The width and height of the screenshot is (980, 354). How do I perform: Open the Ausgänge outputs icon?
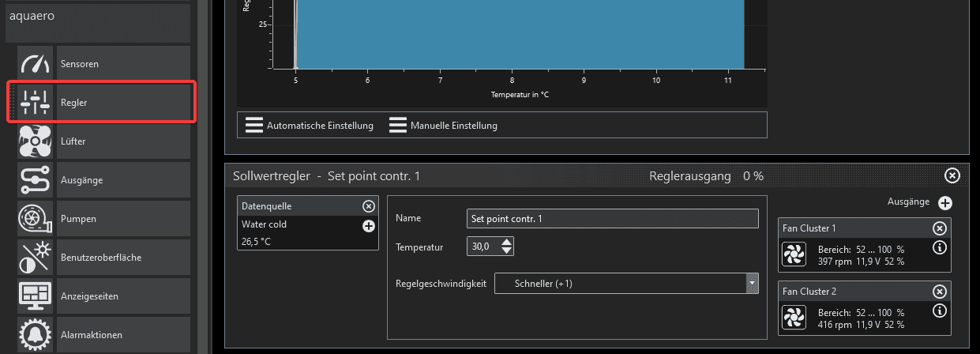(x=35, y=180)
